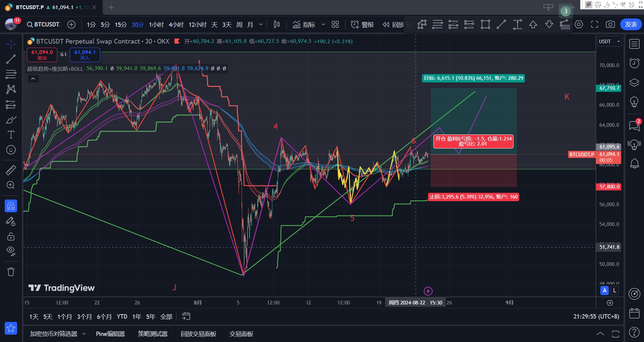
Task: Switch to 1分 timeframe
Action: coord(91,24)
